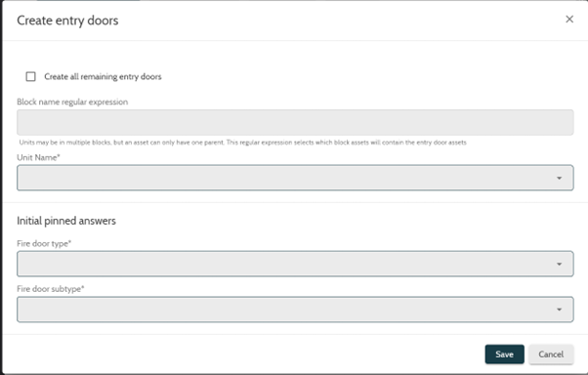
Task: Tick the Create all remaining entry doors checkbox
Action: [30, 76]
